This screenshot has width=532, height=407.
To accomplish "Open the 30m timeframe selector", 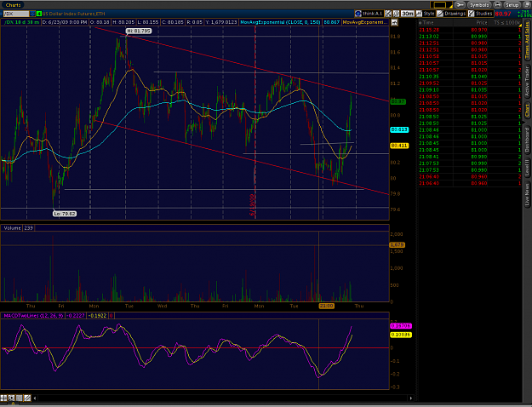I will pos(407,14).
